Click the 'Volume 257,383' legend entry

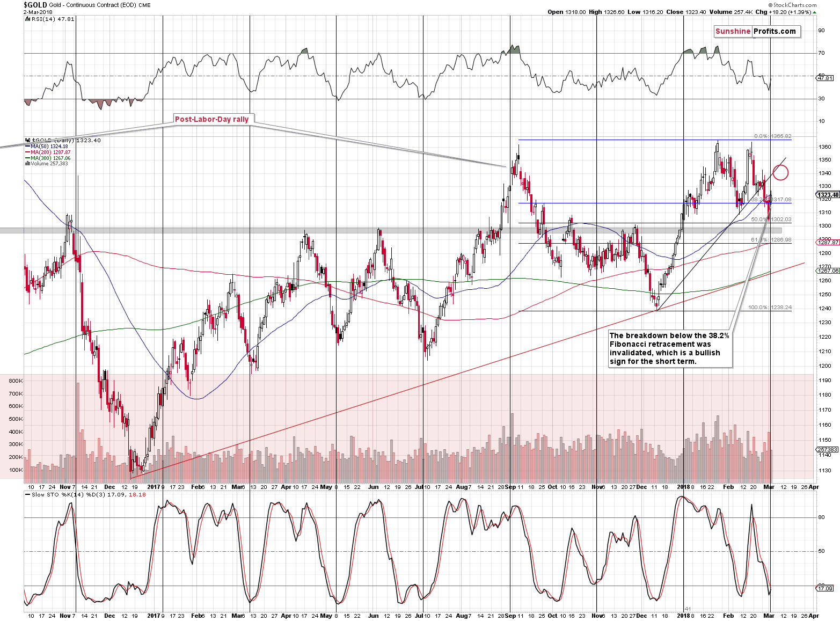(x=49, y=164)
